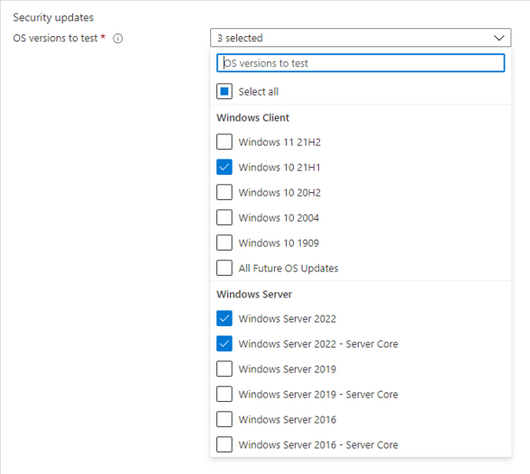The height and width of the screenshot is (474, 530).
Task: Check Windows Server 2019 - Server Core
Action: 224,394
